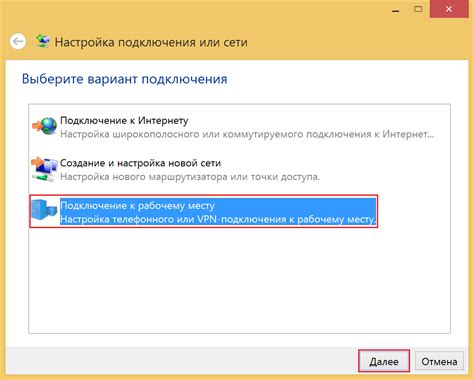Click the router or access point description
This screenshot has height=380, width=474.
pyautogui.click(x=190, y=177)
